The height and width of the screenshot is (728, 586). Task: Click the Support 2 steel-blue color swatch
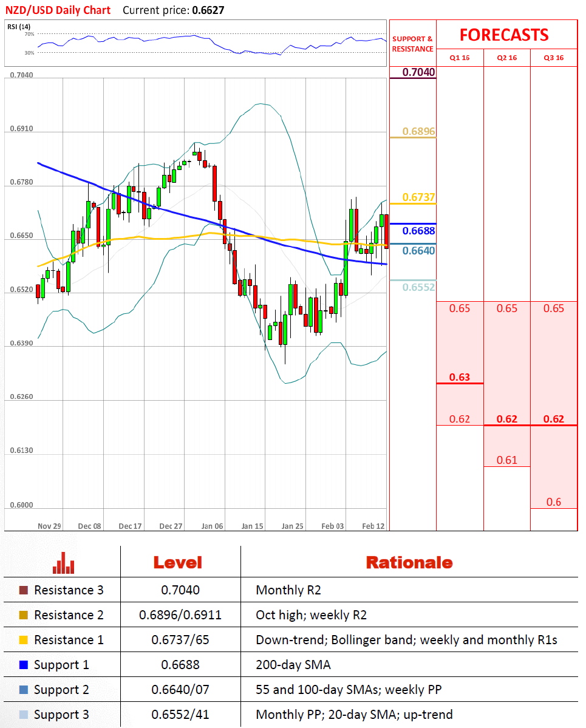(23, 690)
